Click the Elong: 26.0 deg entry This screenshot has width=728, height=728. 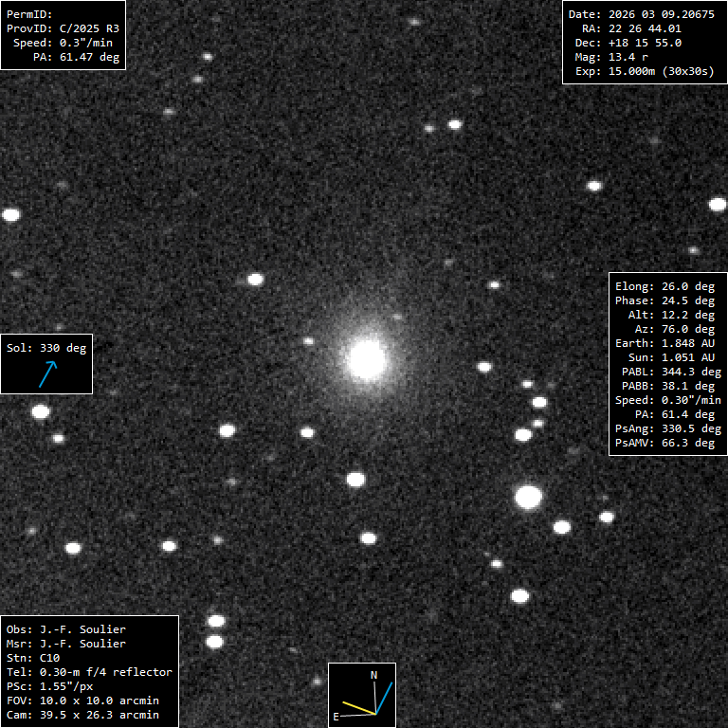coord(664,285)
